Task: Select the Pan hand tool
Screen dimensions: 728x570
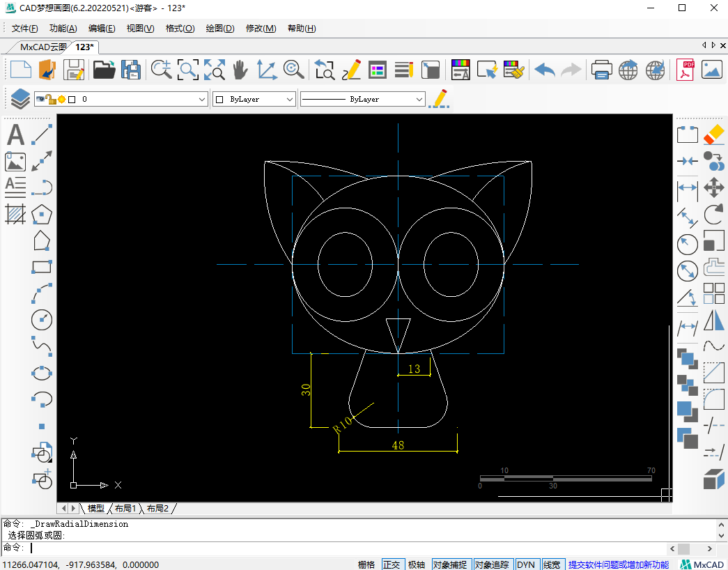Action: [240, 70]
